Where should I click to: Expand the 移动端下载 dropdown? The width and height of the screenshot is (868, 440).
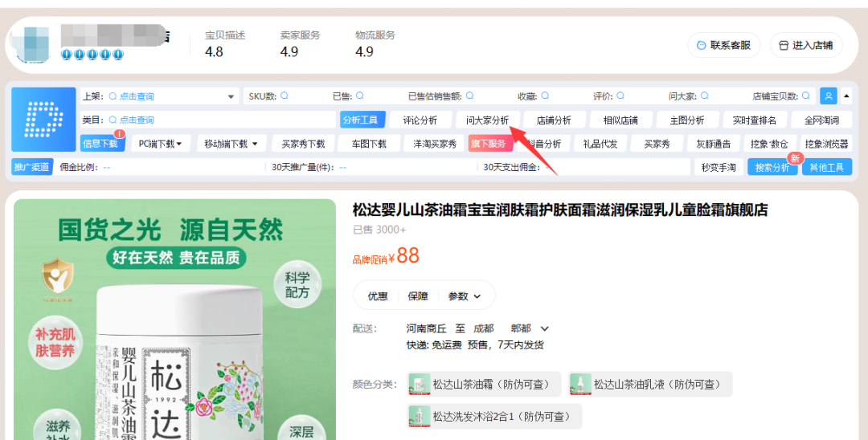click(x=231, y=144)
